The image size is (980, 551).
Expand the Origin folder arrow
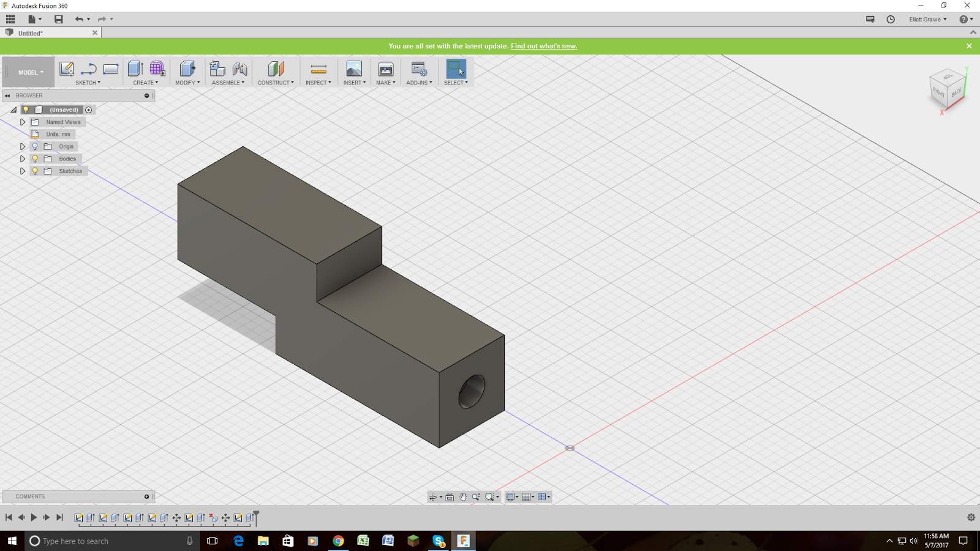(23, 146)
